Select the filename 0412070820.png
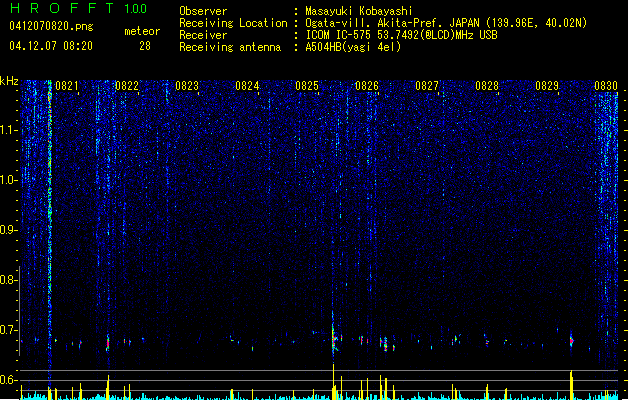This screenshot has width=629, height=400. 51,26
